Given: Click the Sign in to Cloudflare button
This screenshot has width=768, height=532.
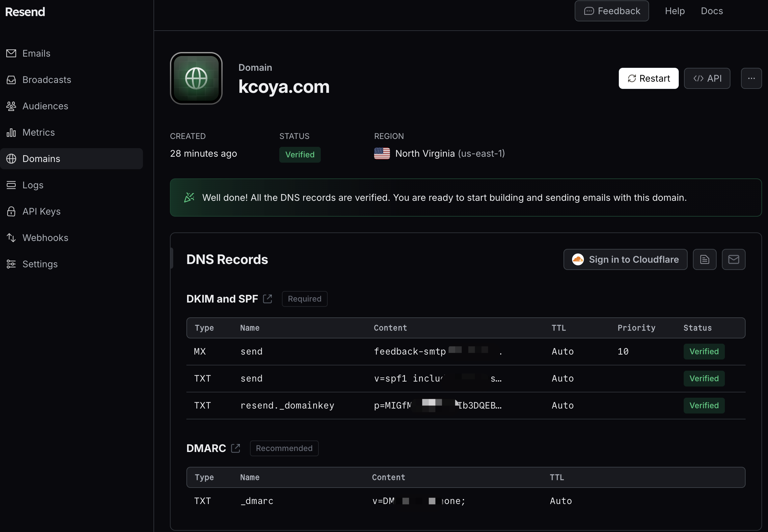Looking at the screenshot, I should pyautogui.click(x=625, y=259).
